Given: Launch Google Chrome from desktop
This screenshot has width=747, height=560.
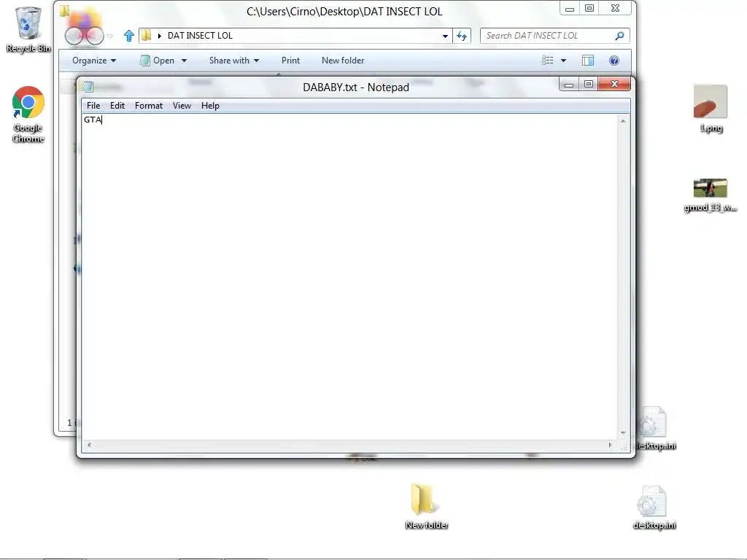Looking at the screenshot, I should pos(28,114).
